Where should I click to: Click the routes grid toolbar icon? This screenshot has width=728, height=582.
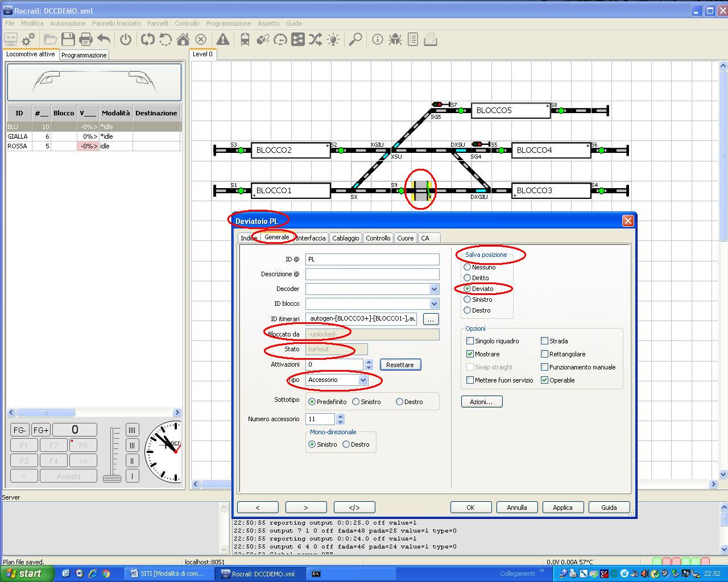coord(298,39)
